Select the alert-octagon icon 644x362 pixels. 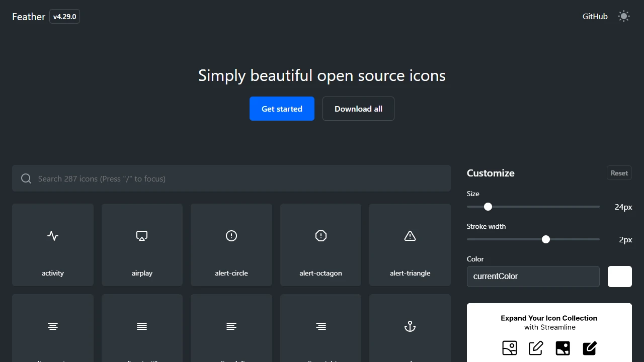(320, 245)
